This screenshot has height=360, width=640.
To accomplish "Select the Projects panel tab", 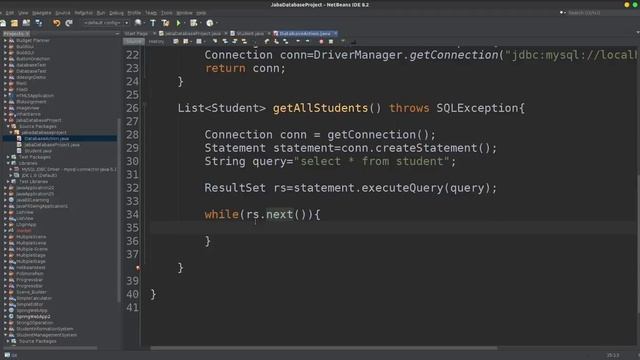I will [x=17, y=34].
